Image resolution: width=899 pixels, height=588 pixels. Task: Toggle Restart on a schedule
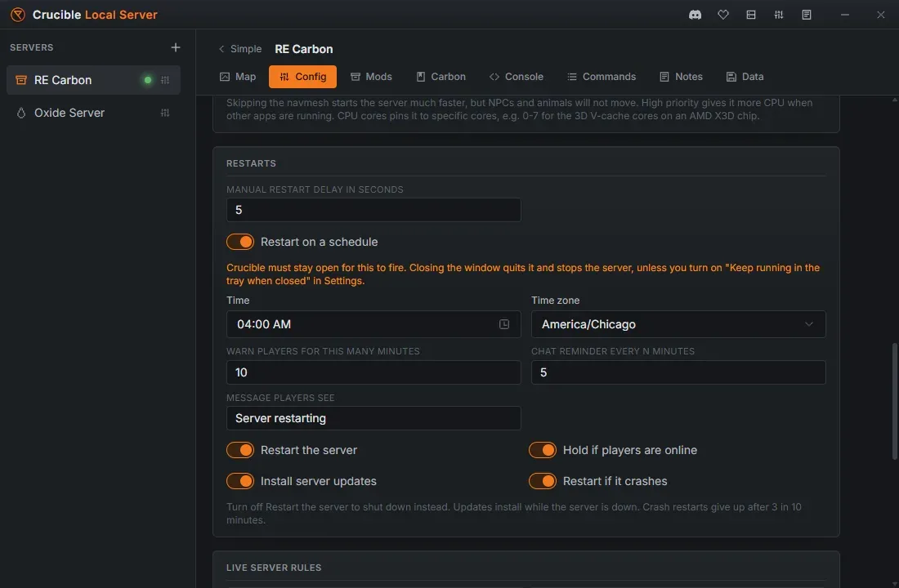pyautogui.click(x=240, y=242)
